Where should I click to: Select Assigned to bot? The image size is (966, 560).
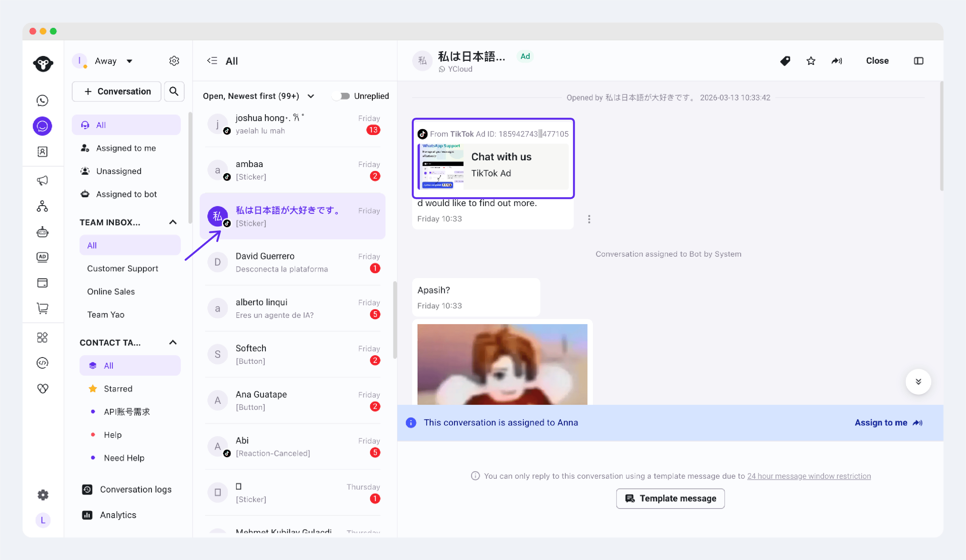pos(126,194)
